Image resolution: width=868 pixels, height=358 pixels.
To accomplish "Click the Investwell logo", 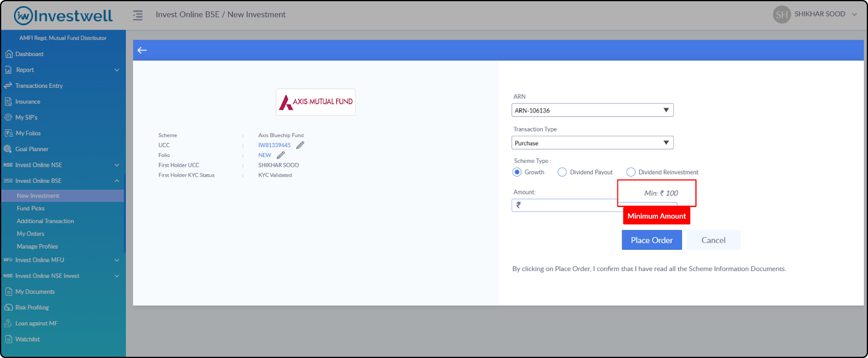I will (x=63, y=15).
